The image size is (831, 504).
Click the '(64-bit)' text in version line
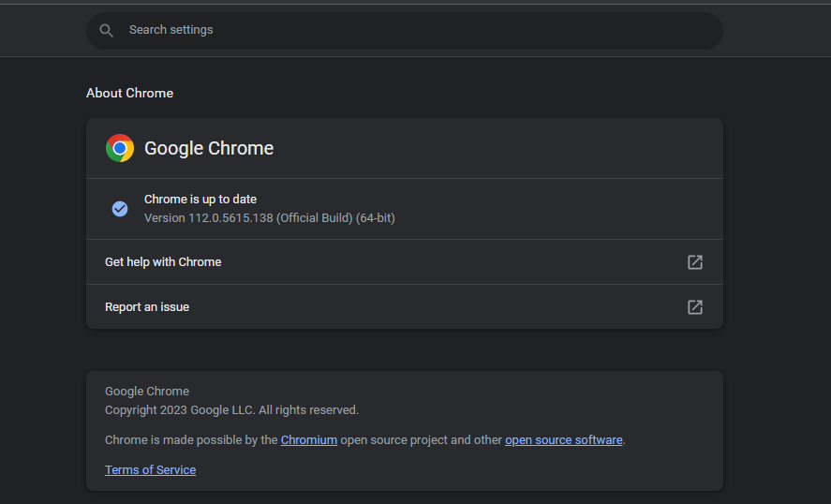point(376,218)
